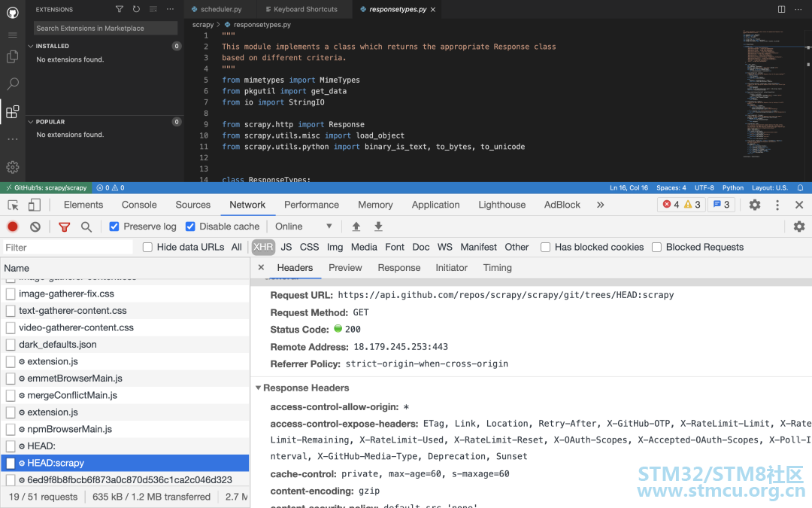This screenshot has height=508, width=812.
Task: Click notifications bell in status bar
Action: (x=800, y=187)
